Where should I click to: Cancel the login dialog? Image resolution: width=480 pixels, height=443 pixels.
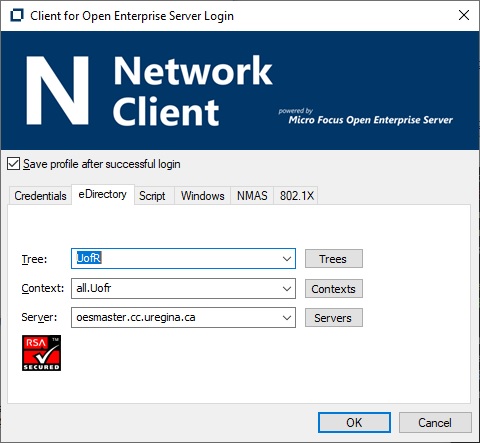pyautogui.click(x=435, y=423)
